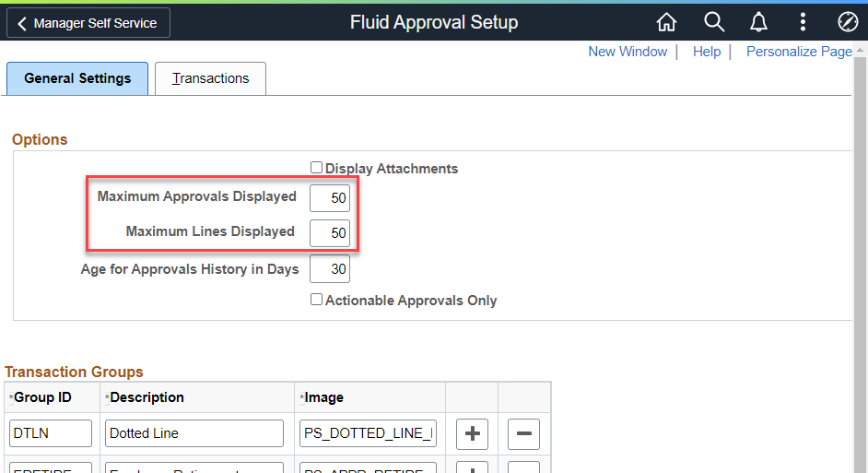Delete the Dotted Line row
The height and width of the screenshot is (473, 868).
(x=523, y=433)
